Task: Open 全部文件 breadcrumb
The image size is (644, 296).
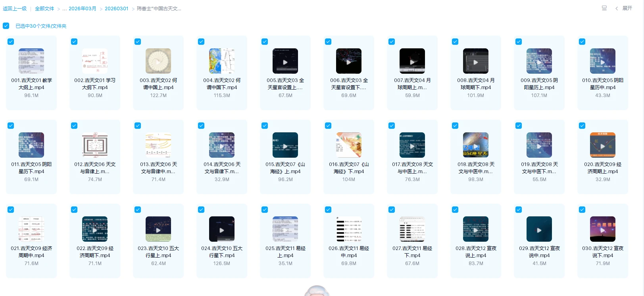Action: (x=44, y=8)
